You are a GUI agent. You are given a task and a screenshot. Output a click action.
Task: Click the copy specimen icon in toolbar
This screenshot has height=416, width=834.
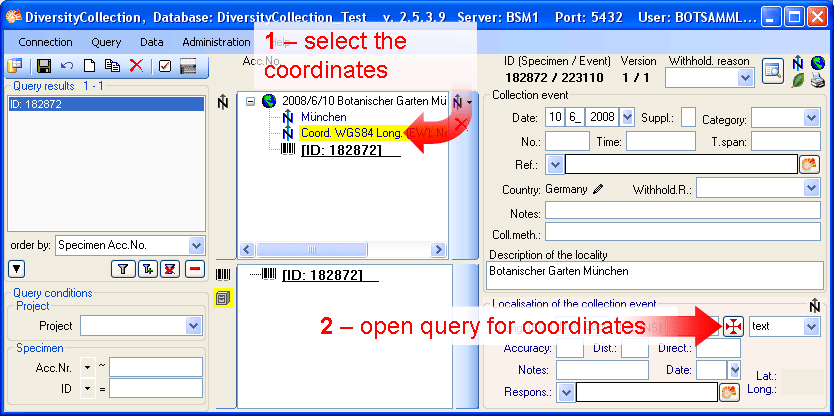click(x=112, y=66)
